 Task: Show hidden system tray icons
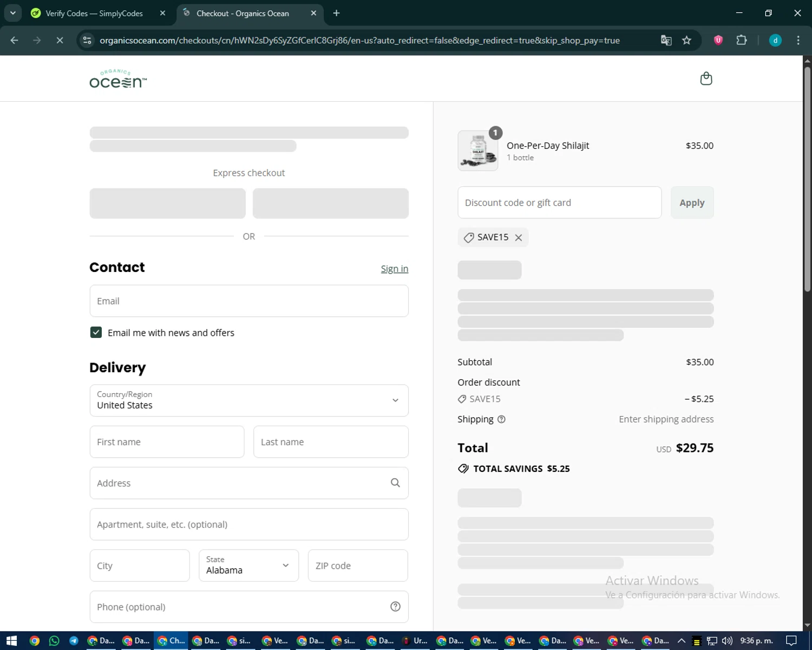[682, 641]
